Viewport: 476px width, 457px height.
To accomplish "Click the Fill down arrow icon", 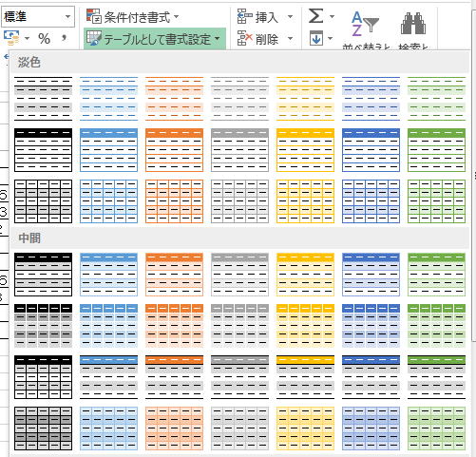I will coord(316,39).
